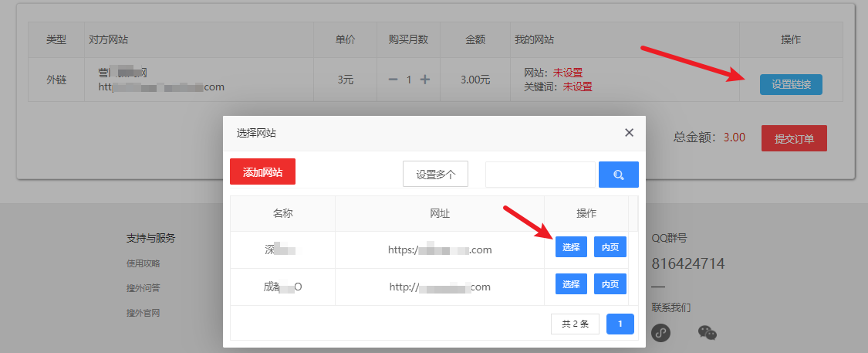
Task: Go to page 1 in pagination
Action: point(620,324)
